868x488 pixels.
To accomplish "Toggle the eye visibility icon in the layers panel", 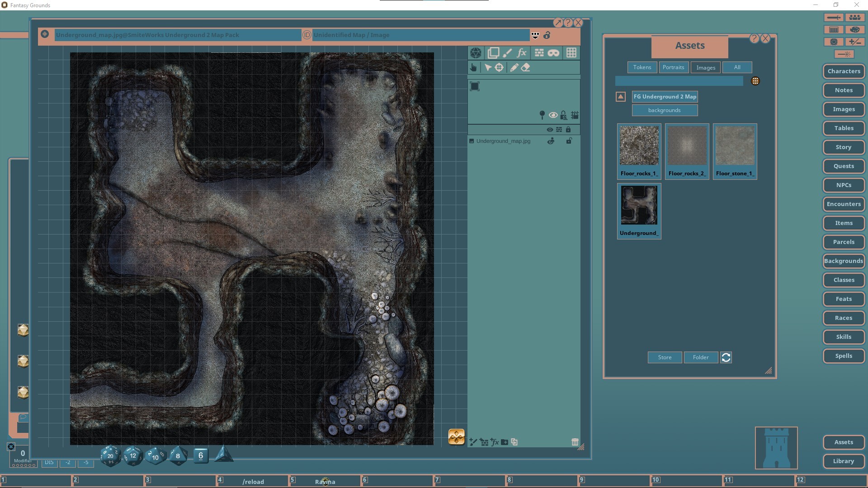I will pos(550,129).
